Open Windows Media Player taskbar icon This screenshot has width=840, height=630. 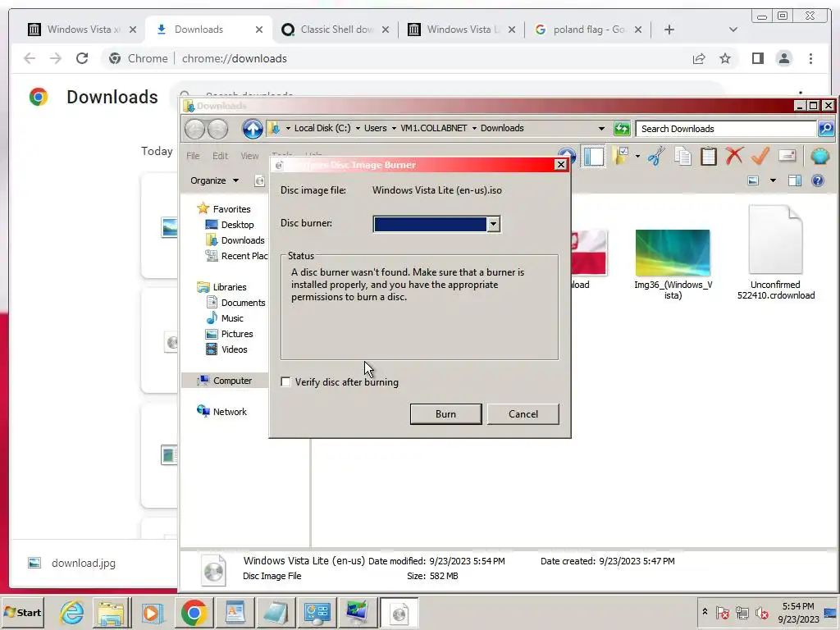(152, 612)
